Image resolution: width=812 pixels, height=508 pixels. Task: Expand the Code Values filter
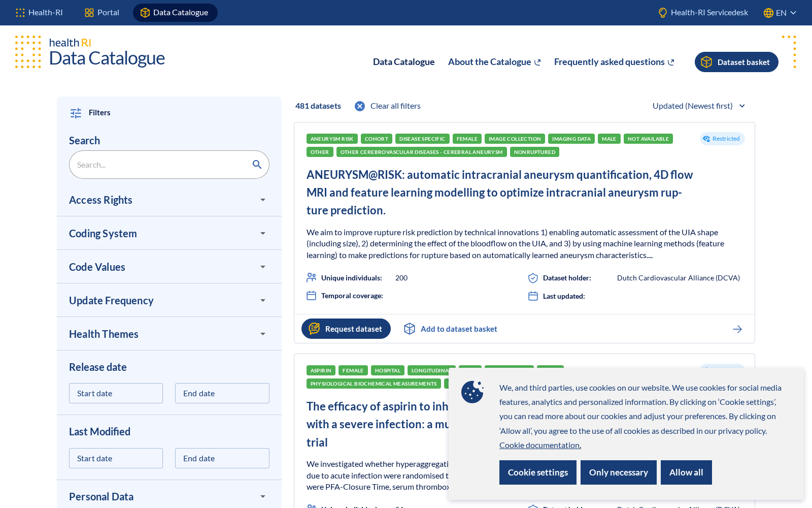point(169,267)
